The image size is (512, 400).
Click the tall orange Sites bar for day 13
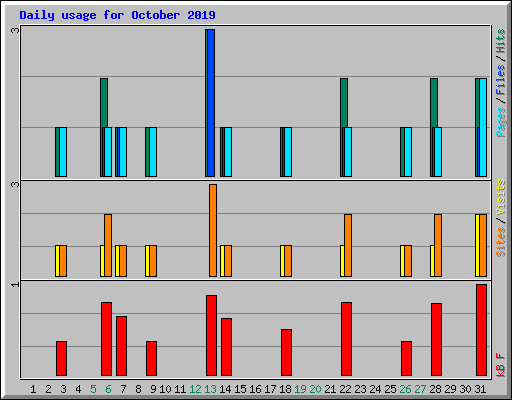pyautogui.click(x=213, y=230)
